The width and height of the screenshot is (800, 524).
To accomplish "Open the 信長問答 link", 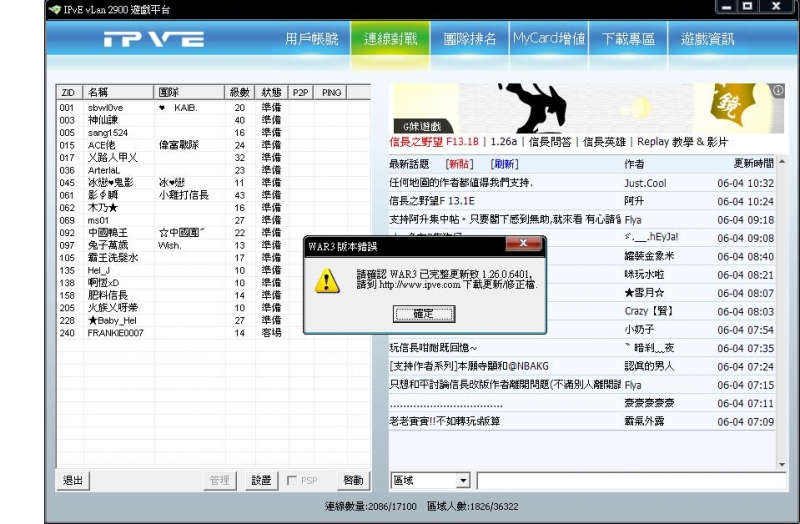I will click(550, 142).
